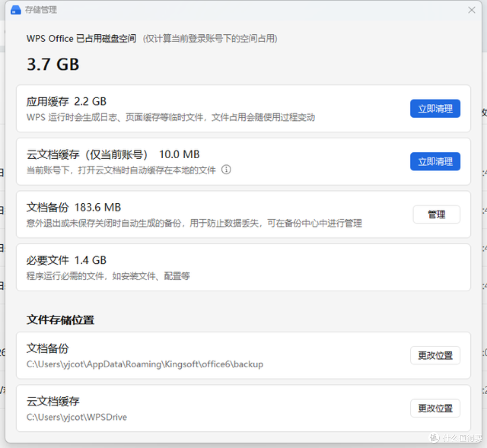Open 管理 for 文档备份
This screenshot has width=487, height=448.
tap(436, 214)
